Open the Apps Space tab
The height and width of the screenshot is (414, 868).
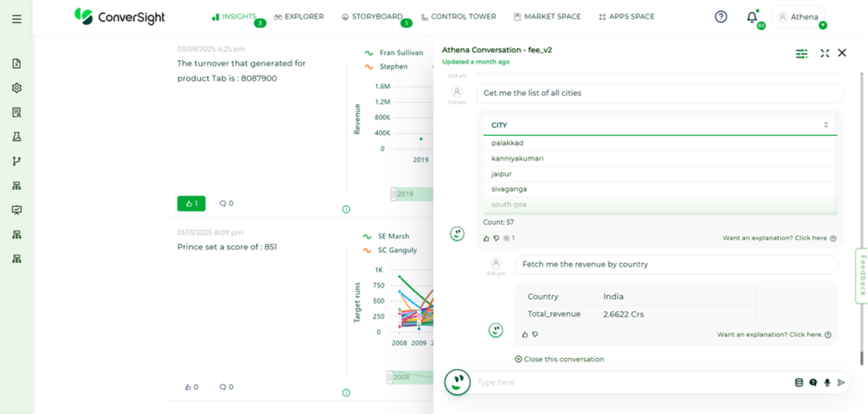click(x=626, y=17)
